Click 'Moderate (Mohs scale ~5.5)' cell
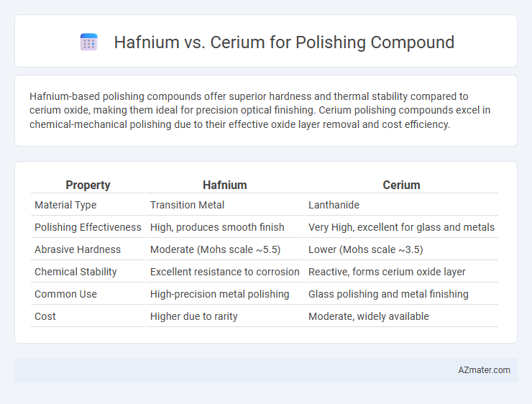This screenshot has height=404, width=532. point(216,249)
